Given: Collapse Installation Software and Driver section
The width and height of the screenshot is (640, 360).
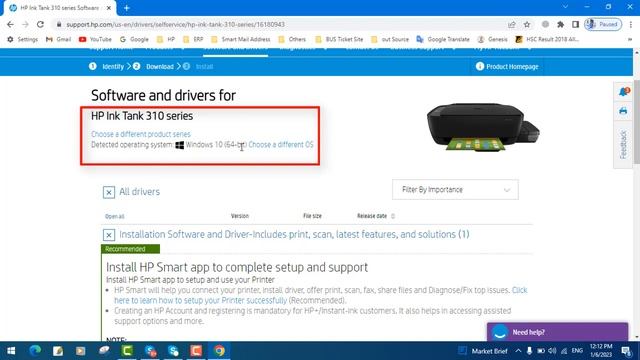Looking at the screenshot, I should click(x=109, y=235).
